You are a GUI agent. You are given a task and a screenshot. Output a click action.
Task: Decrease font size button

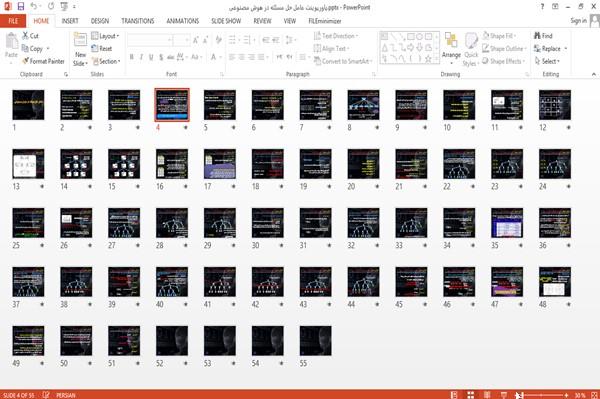206,40
